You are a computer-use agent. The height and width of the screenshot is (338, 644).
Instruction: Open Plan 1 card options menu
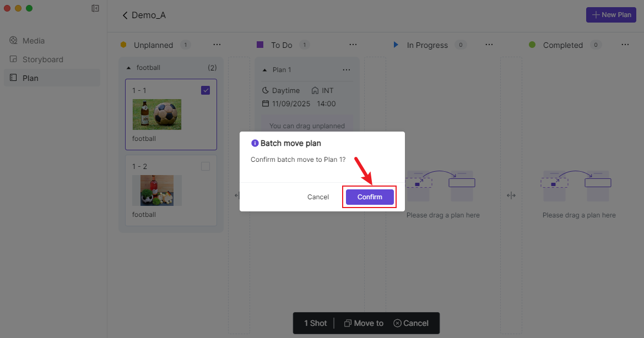(x=346, y=70)
